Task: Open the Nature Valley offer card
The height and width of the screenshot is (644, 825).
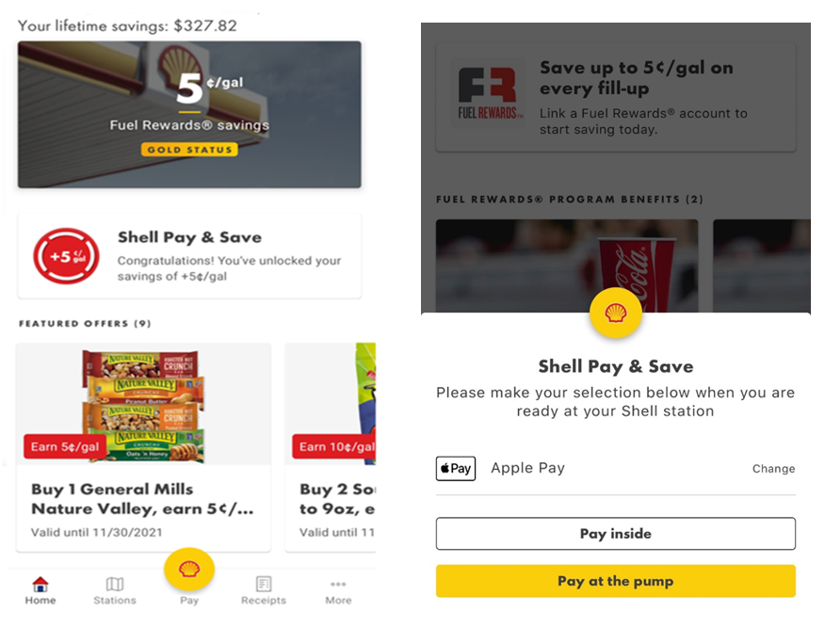Action: [144, 447]
